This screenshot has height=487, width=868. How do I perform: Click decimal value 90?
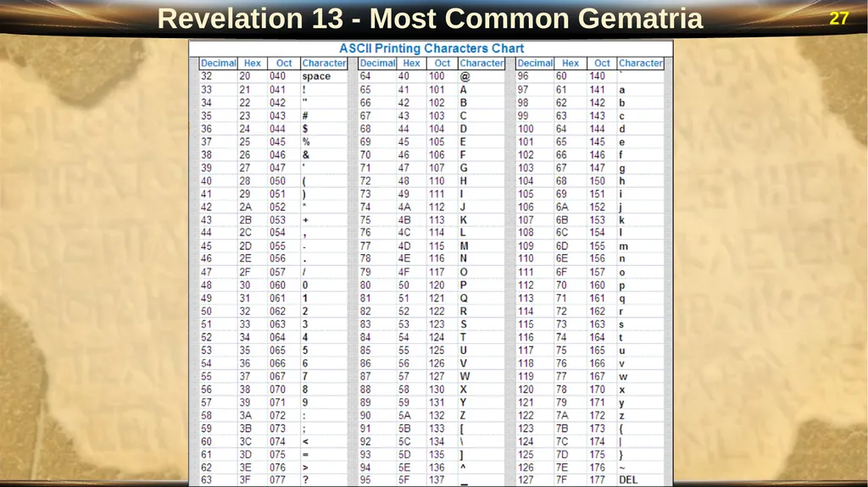click(x=365, y=415)
